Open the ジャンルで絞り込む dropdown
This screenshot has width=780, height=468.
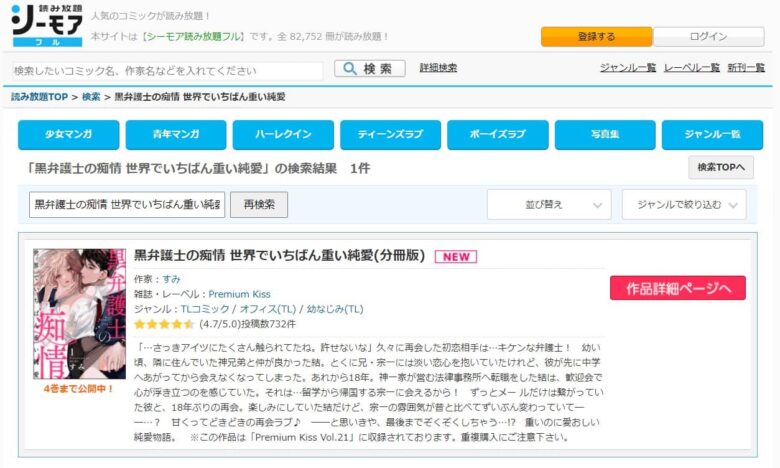point(684,204)
